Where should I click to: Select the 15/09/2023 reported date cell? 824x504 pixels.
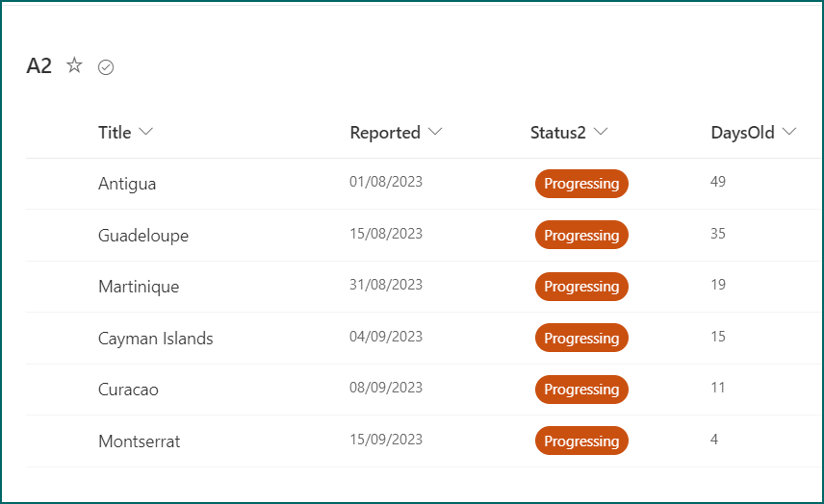click(386, 440)
